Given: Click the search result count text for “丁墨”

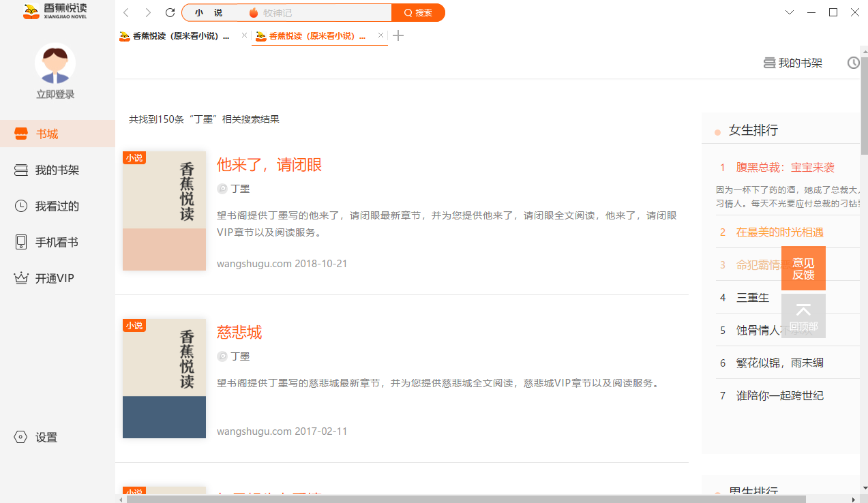Looking at the screenshot, I should click(x=204, y=119).
